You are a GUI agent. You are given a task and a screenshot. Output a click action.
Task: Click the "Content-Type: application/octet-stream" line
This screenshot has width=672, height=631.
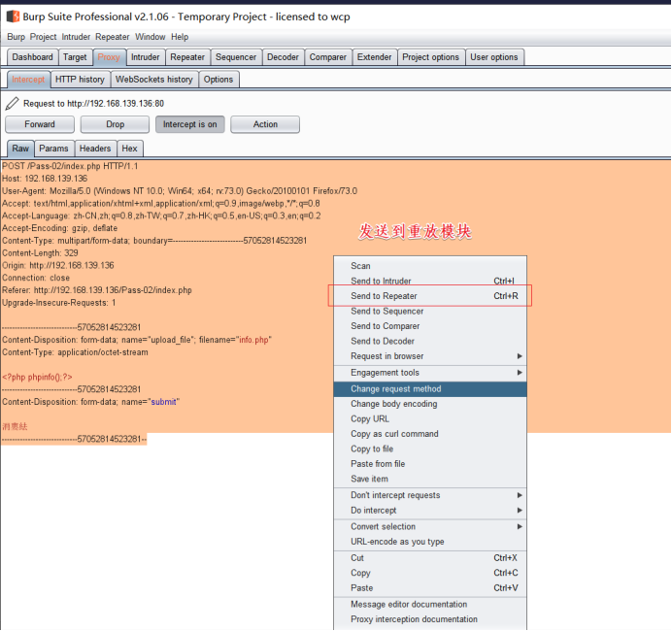pos(75,352)
